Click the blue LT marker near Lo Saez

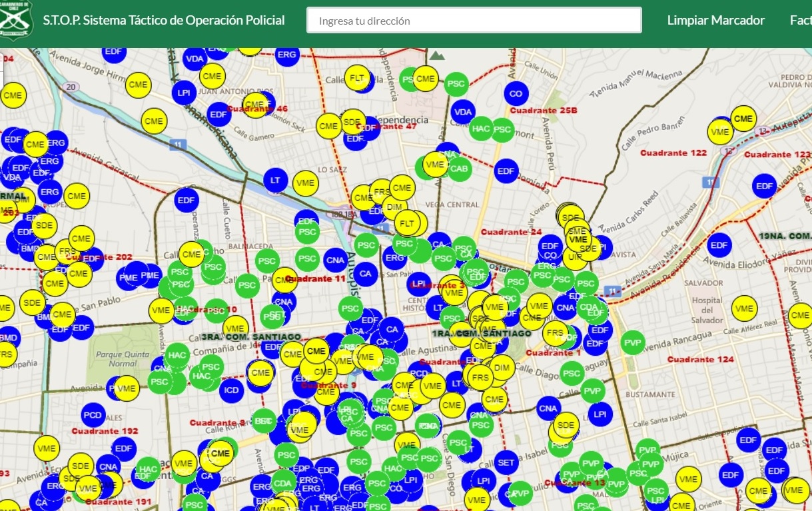[x=274, y=179]
